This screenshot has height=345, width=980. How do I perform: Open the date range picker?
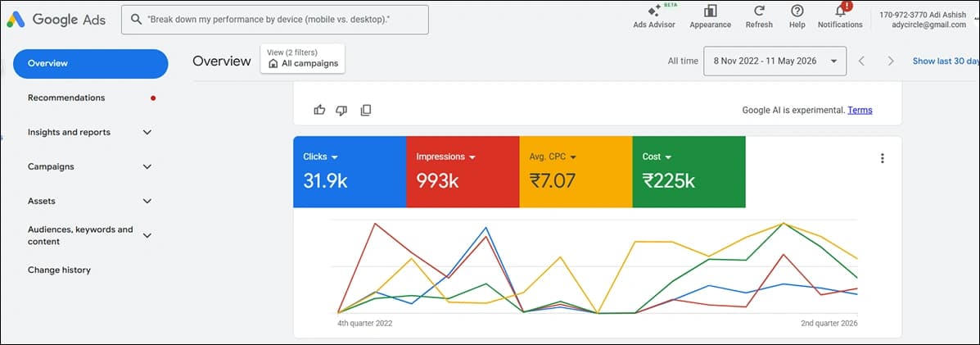[x=775, y=61]
